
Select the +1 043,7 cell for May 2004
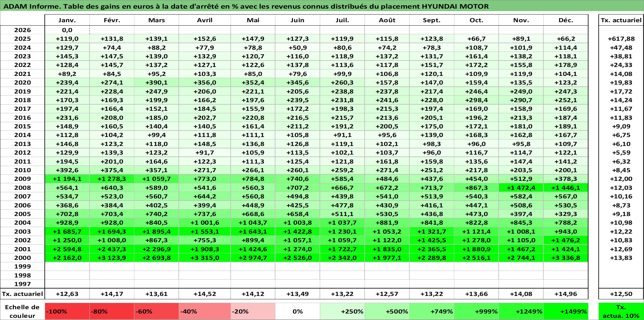253,222
